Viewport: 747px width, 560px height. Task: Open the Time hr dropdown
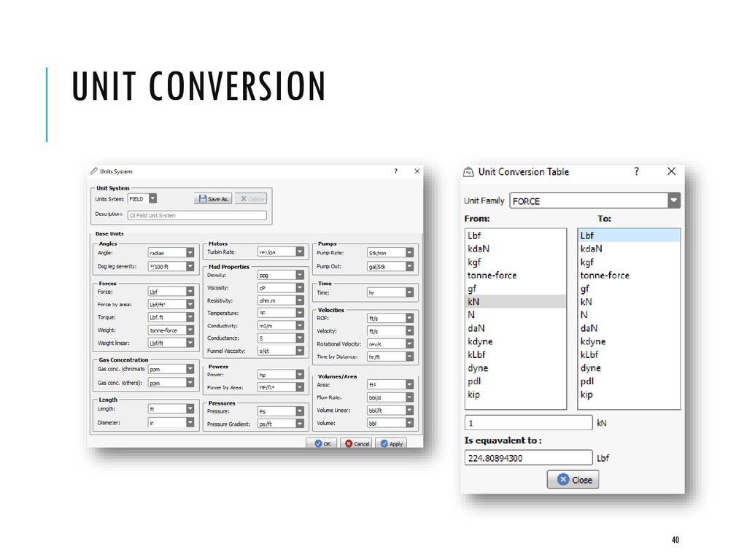point(409,292)
